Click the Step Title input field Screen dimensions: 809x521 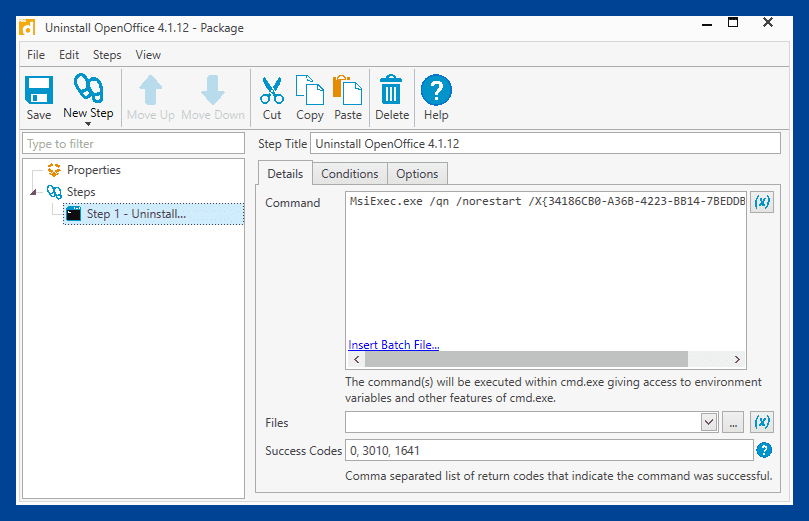[545, 143]
